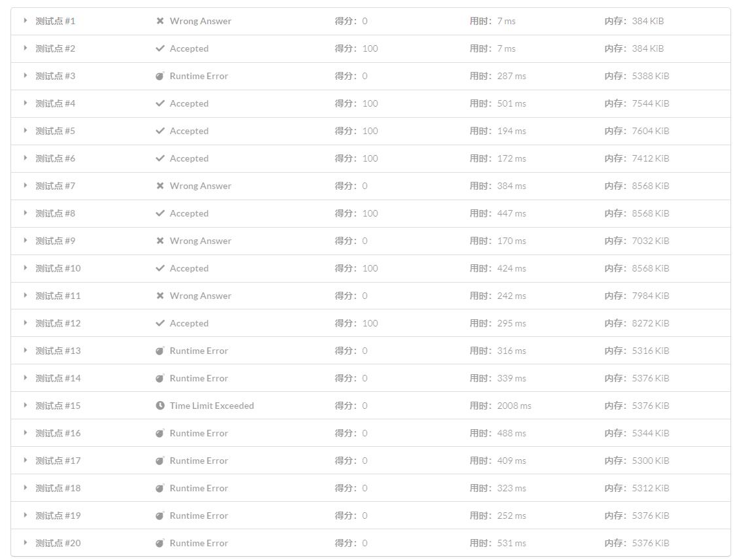Open test case 测试点 #13 label
739x560 pixels.
point(58,351)
